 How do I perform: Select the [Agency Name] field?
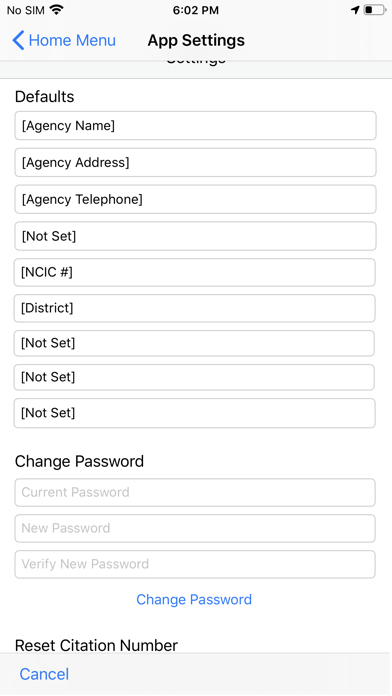click(x=195, y=126)
